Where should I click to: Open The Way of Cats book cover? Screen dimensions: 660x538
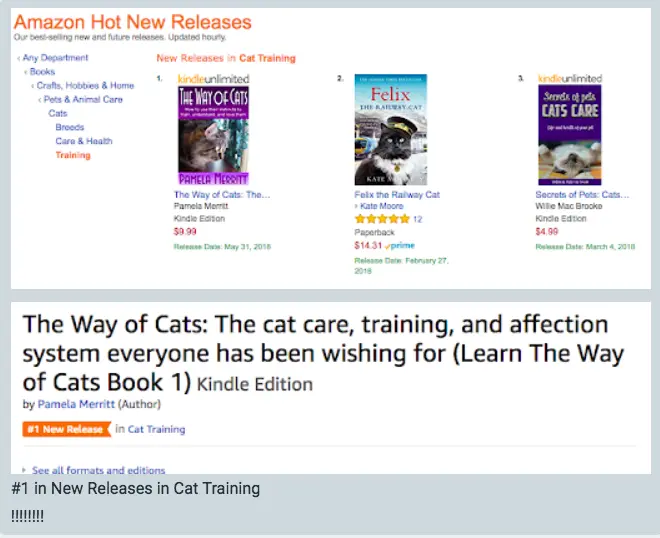(213, 135)
